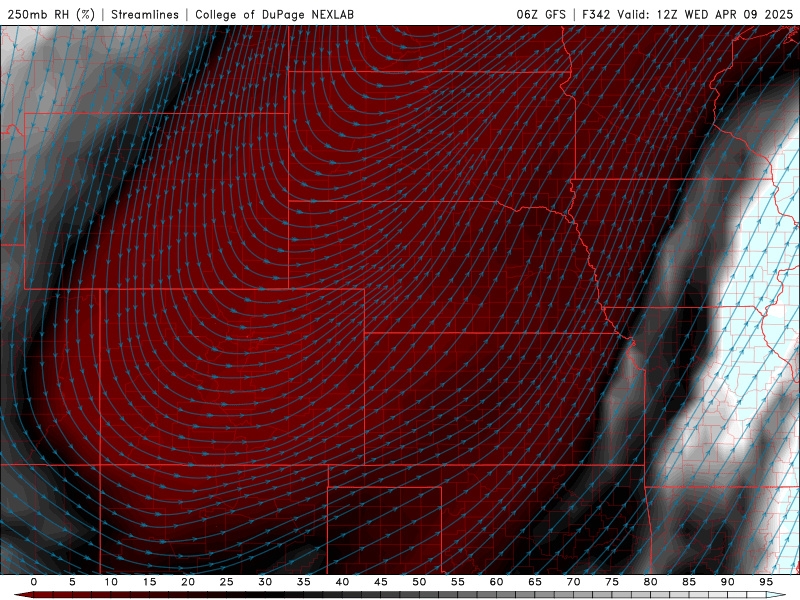Click the colorbar label "20"
The width and height of the screenshot is (800, 600).
188,582
